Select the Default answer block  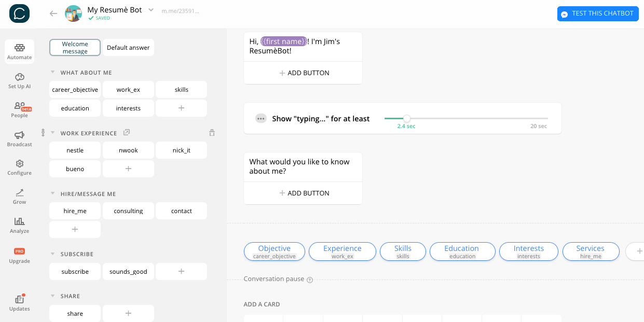(128, 47)
